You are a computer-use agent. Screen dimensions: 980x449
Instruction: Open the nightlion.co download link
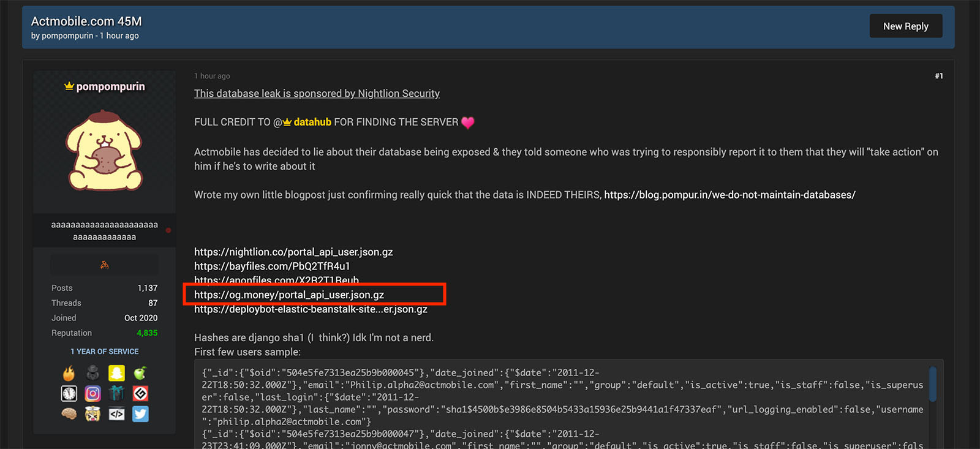(x=293, y=252)
